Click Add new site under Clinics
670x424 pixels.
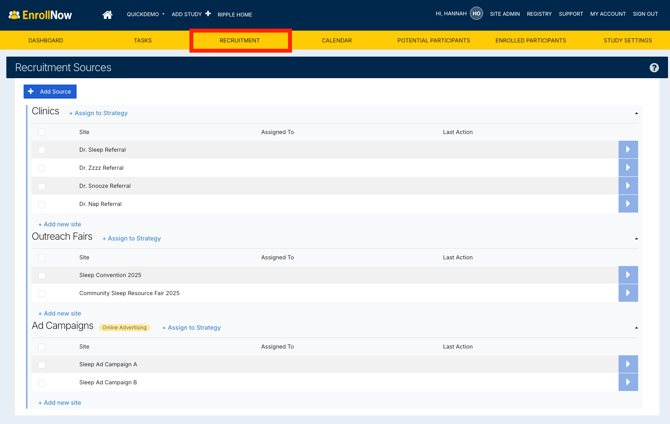pos(60,224)
